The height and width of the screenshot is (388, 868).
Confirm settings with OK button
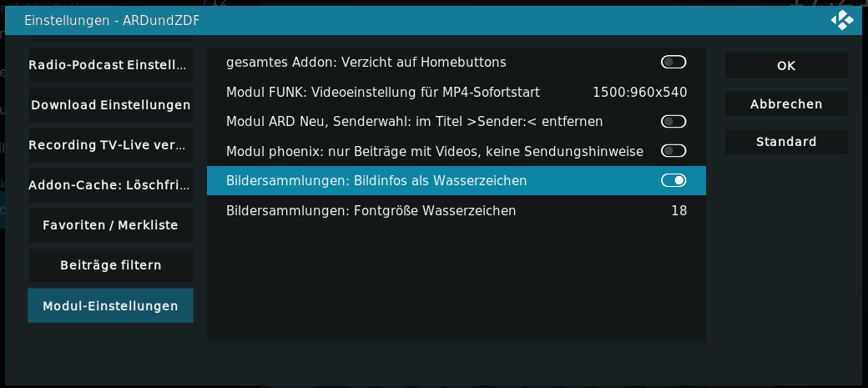(x=786, y=65)
